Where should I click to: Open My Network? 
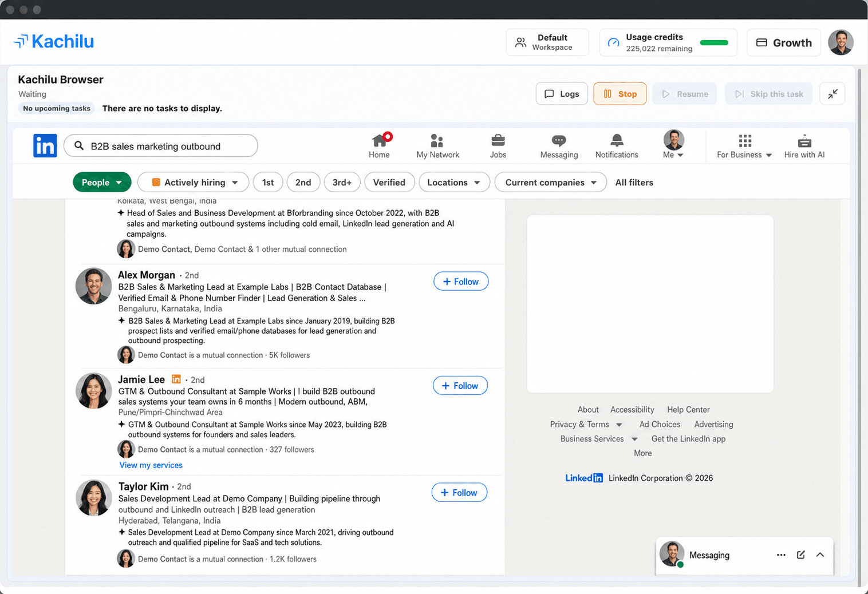(437, 146)
